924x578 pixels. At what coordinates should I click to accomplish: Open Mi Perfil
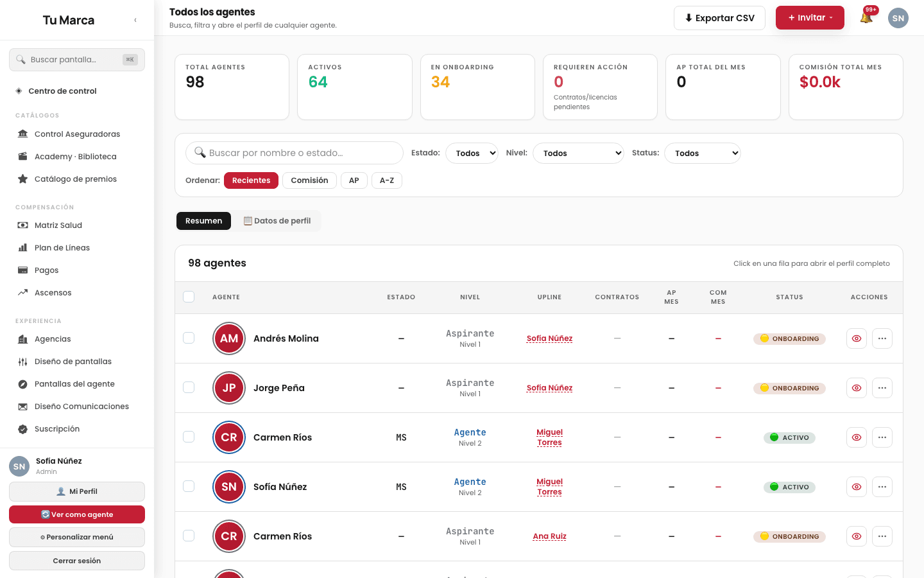click(77, 491)
